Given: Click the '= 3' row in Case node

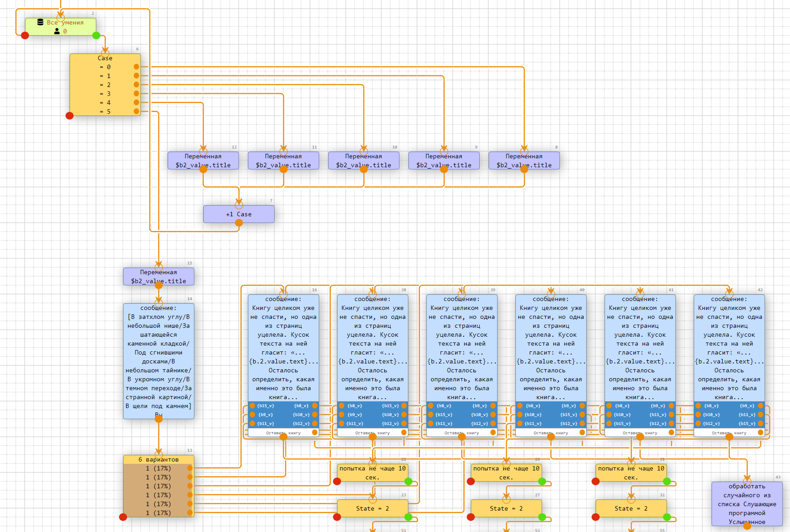Looking at the screenshot, I should (x=105, y=94).
